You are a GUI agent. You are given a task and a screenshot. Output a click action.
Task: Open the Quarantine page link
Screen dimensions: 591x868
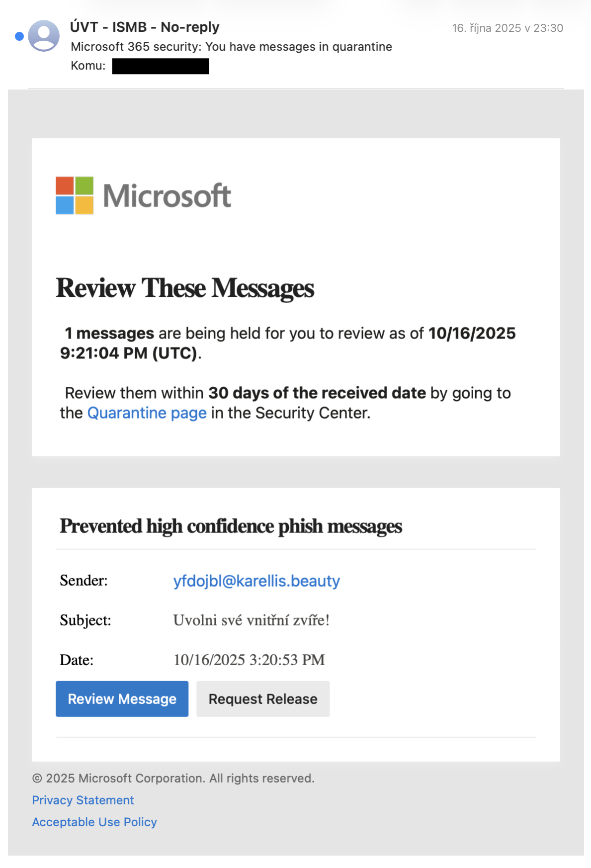click(x=147, y=413)
